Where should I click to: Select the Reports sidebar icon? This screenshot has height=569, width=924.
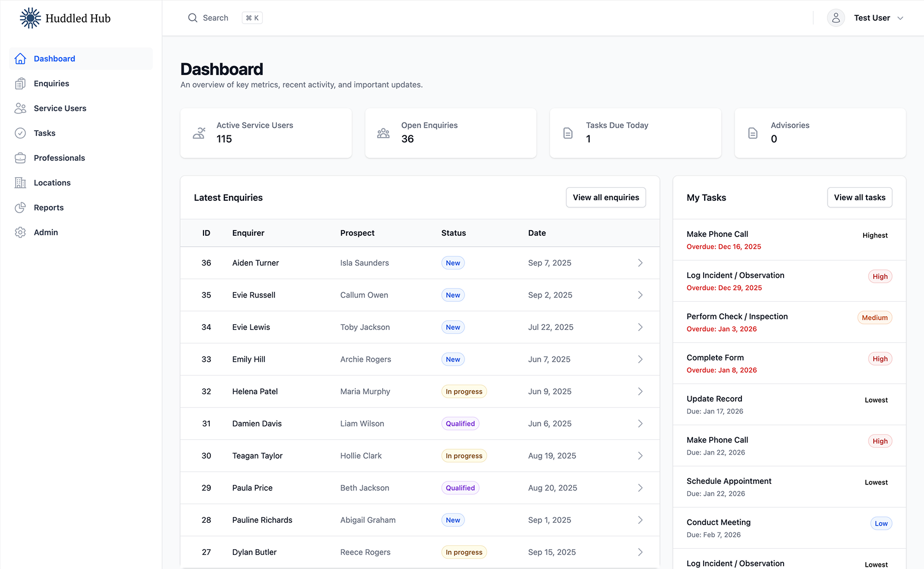[20, 208]
